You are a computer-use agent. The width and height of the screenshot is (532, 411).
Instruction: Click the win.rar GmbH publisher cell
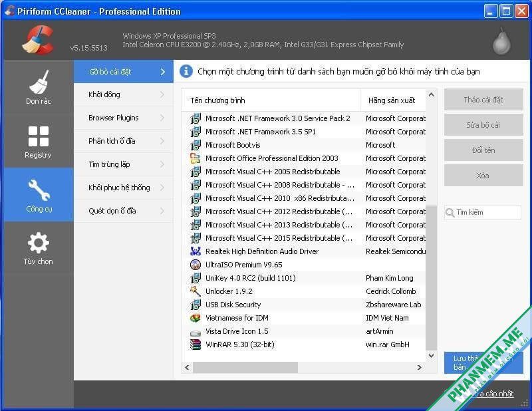click(388, 344)
